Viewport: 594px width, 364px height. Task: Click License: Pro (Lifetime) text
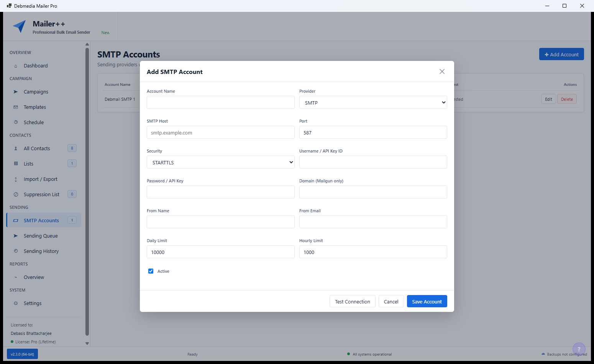[35, 342]
